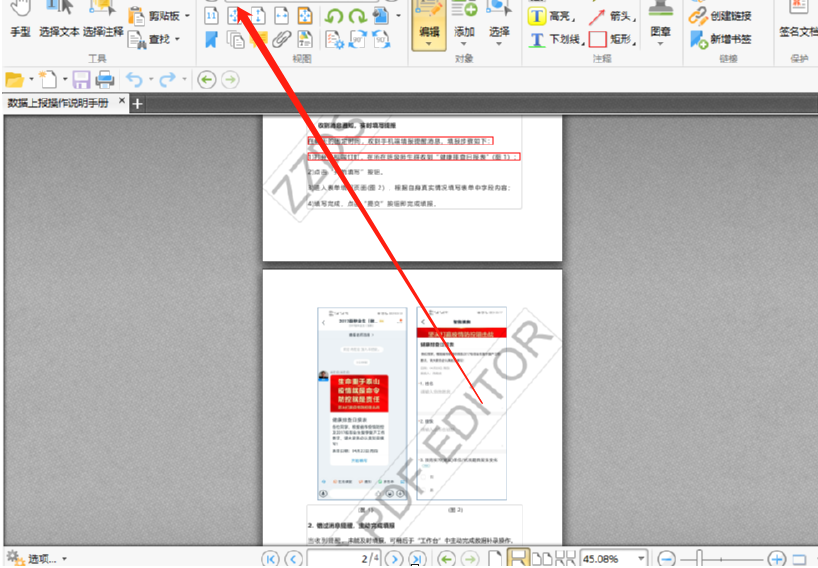The image size is (818, 568).
Task: Open the Options (选项) menu
Action: point(37,558)
